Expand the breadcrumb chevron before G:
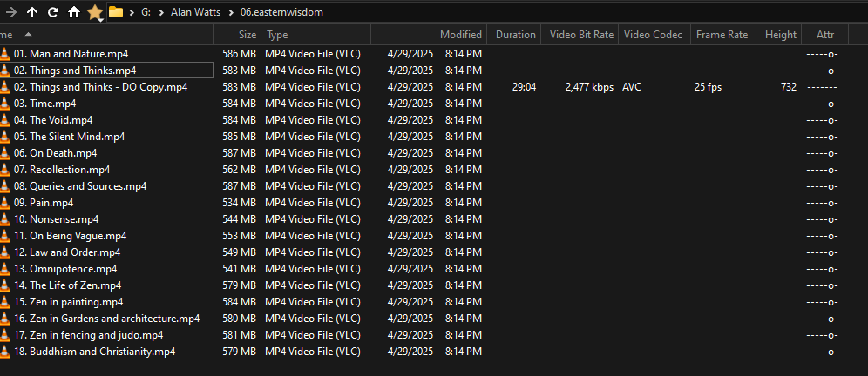Viewport: 868px width, 376px height. tap(131, 12)
